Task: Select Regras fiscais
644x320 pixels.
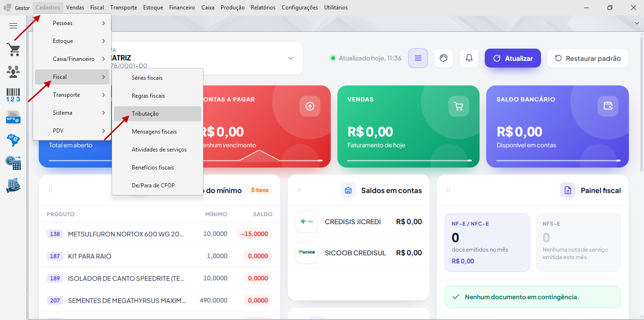Action: tap(157, 96)
